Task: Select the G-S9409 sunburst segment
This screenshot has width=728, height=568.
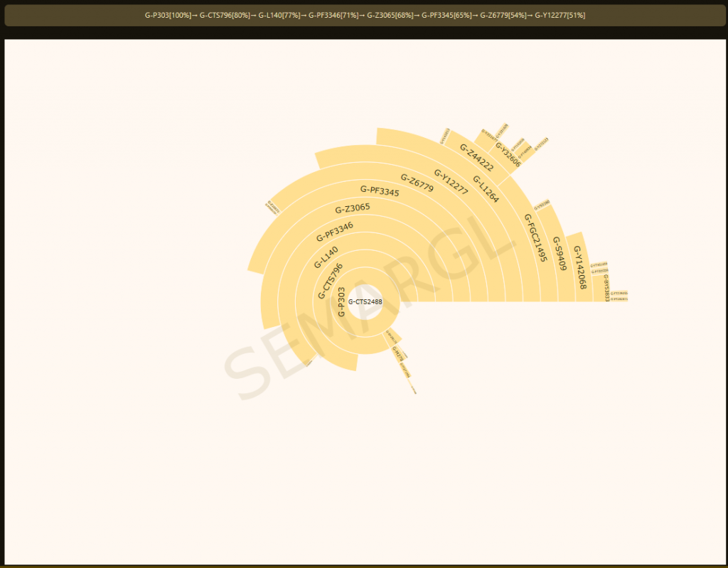Action: pos(560,254)
